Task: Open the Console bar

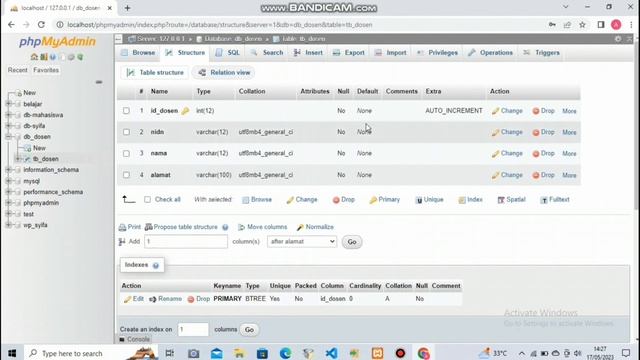Action: pyautogui.click(x=134, y=339)
